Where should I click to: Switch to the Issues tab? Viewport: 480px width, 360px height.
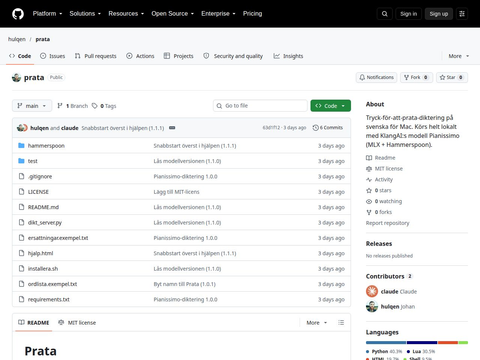(52, 56)
